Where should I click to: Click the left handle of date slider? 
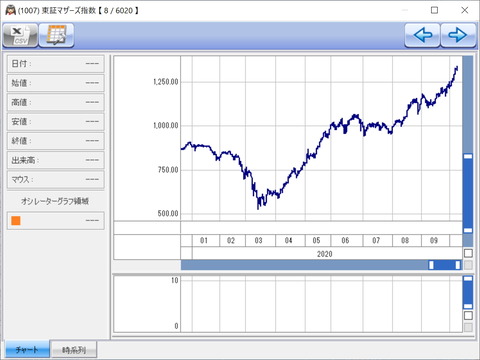click(x=431, y=265)
